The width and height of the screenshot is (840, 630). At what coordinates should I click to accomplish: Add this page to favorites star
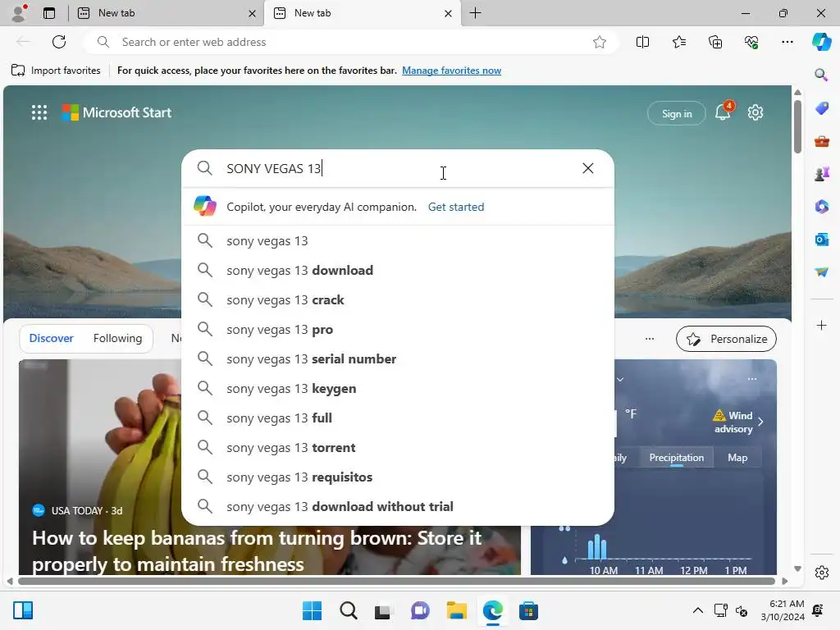pos(600,42)
